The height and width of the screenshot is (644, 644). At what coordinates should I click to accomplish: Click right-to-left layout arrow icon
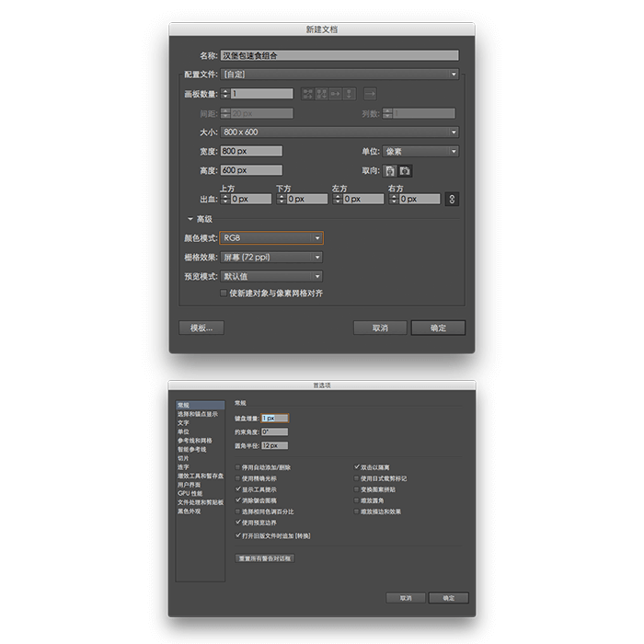point(370,94)
